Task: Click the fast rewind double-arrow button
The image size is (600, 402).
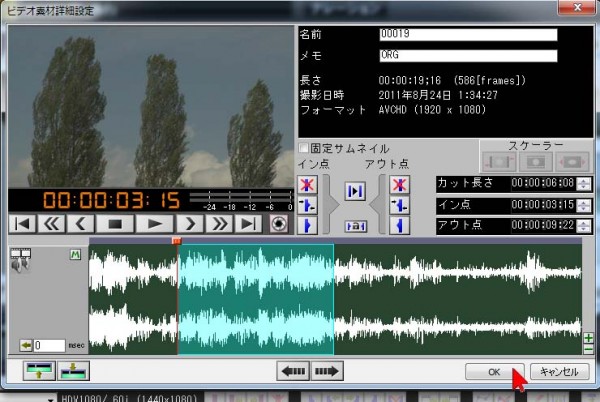Action: (52, 224)
